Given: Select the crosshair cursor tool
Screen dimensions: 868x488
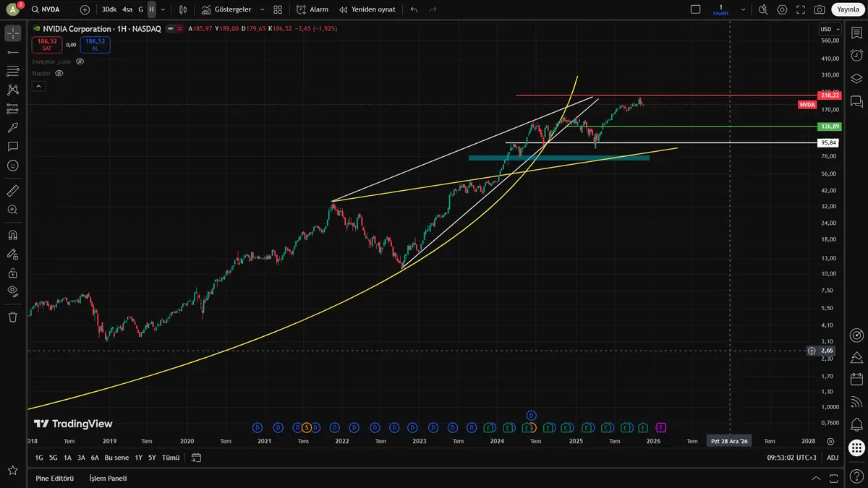Looking at the screenshot, I should 12,33.
